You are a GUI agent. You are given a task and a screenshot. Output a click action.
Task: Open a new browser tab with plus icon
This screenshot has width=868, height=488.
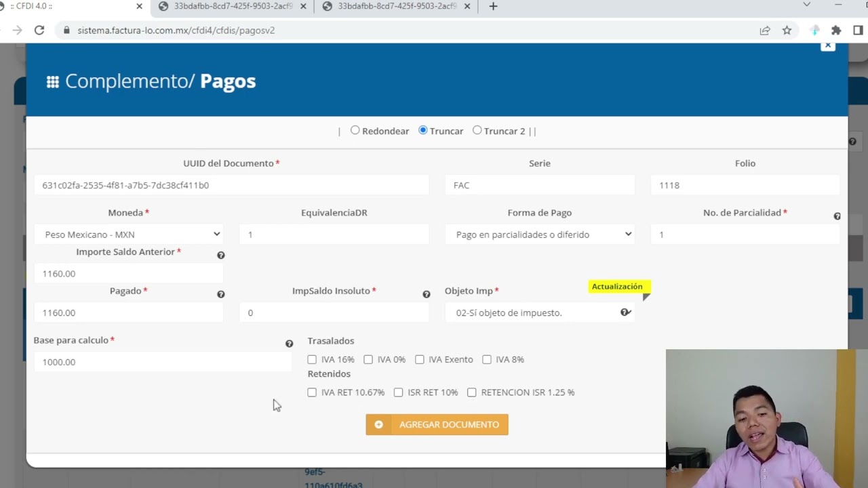(493, 6)
